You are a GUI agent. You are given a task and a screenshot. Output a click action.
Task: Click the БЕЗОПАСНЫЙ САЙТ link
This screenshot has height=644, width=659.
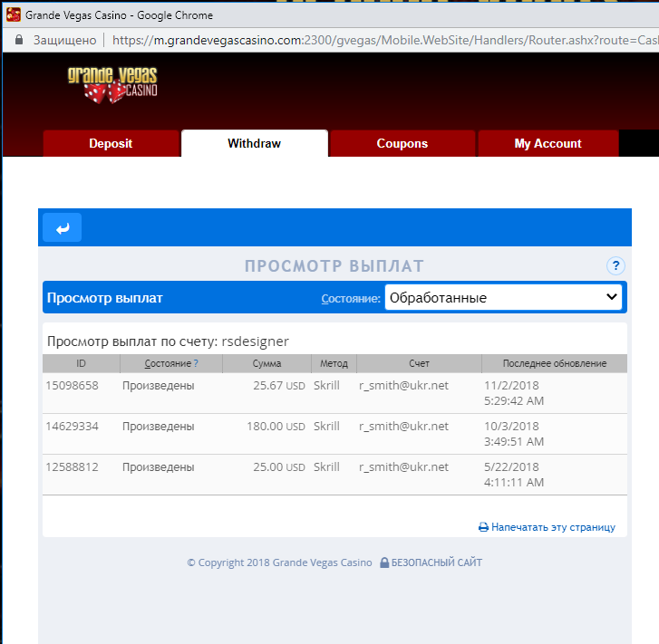point(437,562)
